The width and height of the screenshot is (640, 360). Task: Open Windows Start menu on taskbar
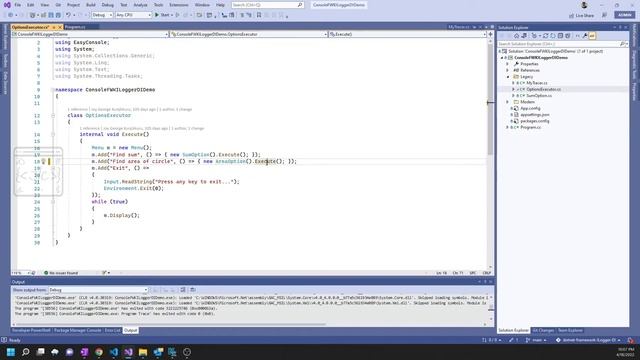(x=11, y=352)
